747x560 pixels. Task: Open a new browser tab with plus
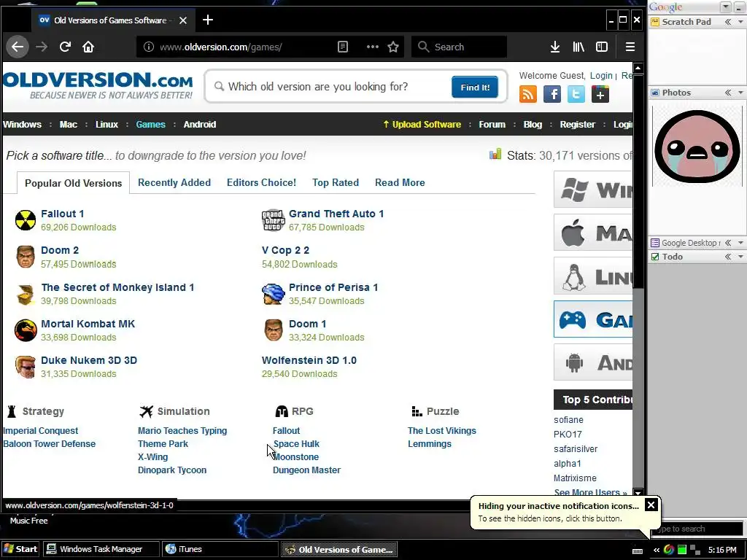pos(208,20)
